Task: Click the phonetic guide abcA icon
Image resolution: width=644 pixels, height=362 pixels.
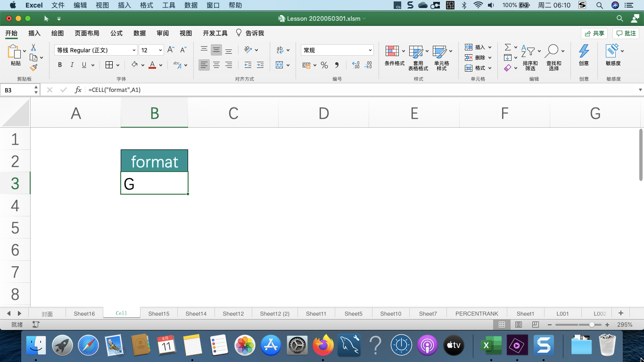Action: point(177,65)
